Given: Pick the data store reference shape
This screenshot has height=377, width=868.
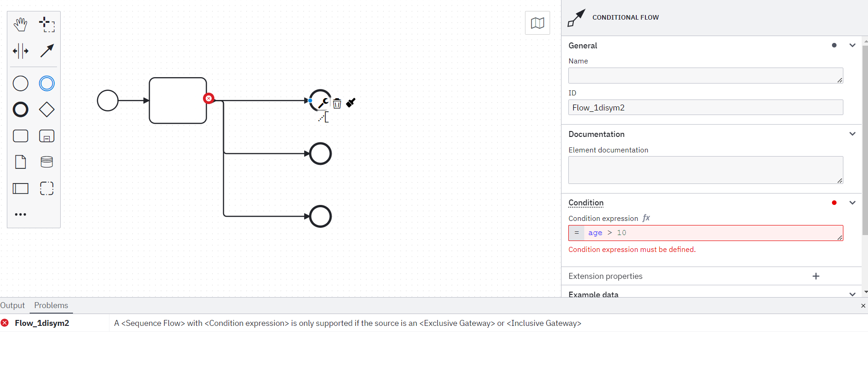Looking at the screenshot, I should click(x=47, y=162).
